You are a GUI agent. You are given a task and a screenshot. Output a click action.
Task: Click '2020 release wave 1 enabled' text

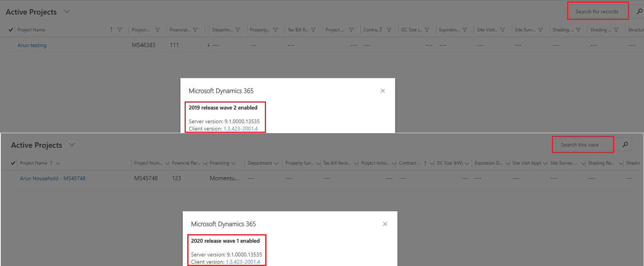click(x=225, y=241)
